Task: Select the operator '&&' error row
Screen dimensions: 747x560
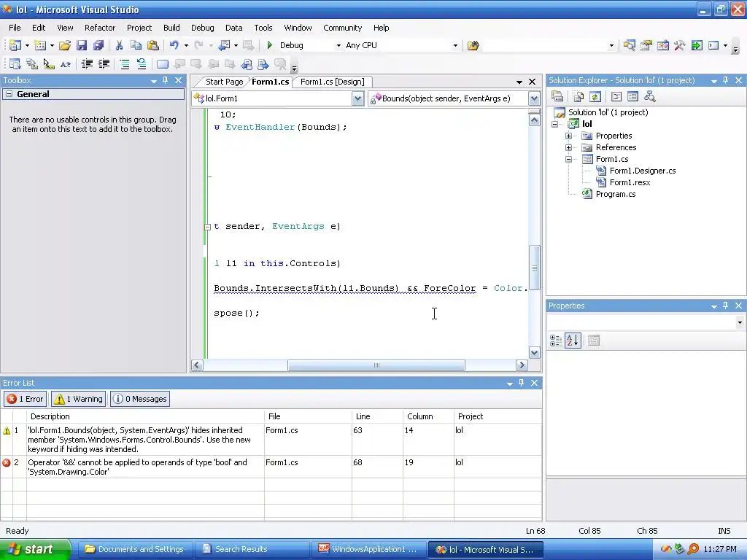Action: [x=271, y=467]
